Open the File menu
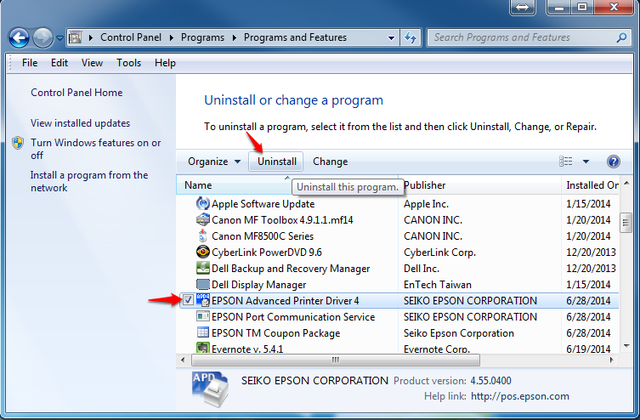Viewport: 640px width, 420px height. click(30, 63)
